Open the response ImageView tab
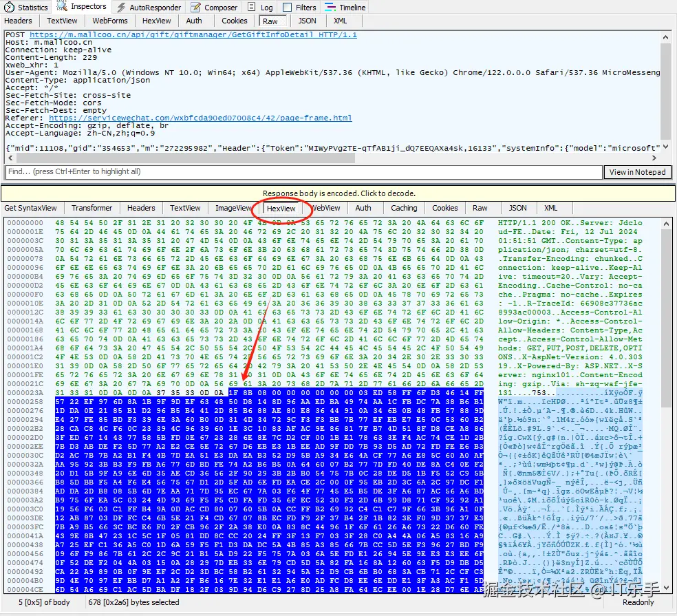The height and width of the screenshot is (616, 677). coord(233,209)
